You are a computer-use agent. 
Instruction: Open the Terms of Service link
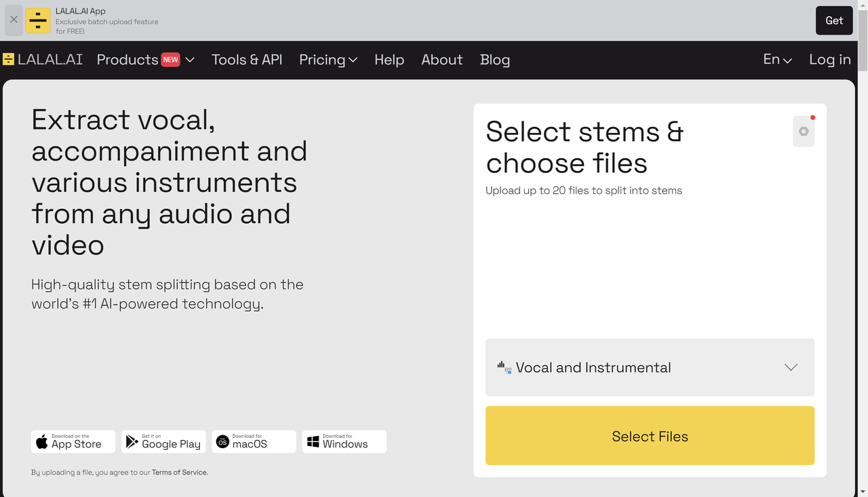click(x=179, y=472)
